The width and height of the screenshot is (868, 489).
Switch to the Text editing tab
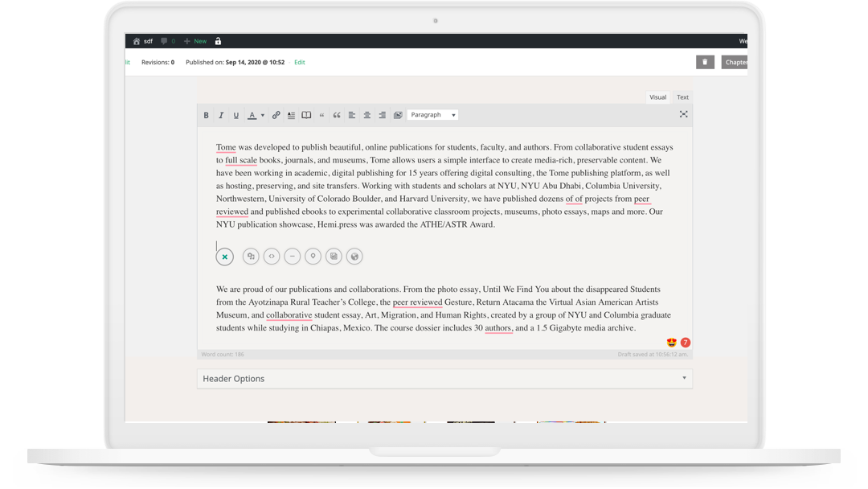click(682, 97)
